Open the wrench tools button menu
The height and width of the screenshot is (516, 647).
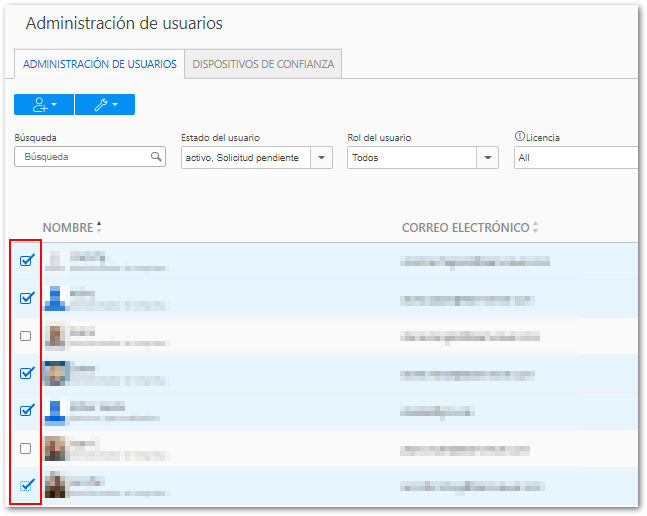click(x=105, y=104)
